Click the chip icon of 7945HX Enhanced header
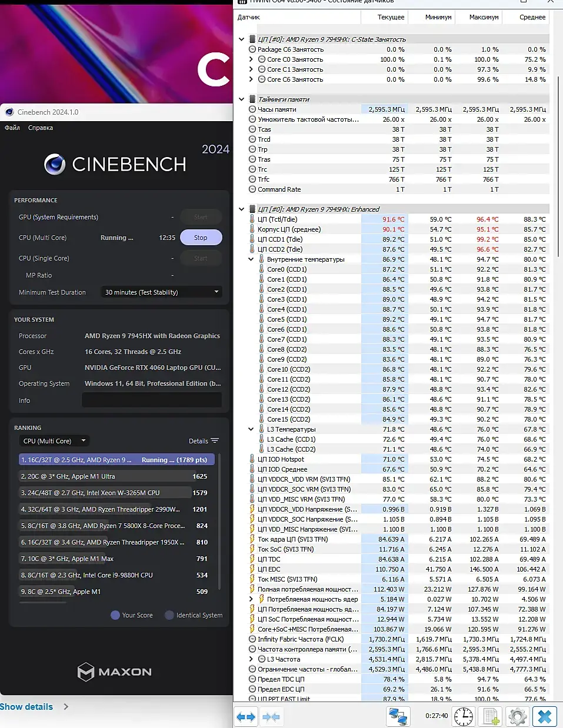563x728 pixels. tap(252, 209)
